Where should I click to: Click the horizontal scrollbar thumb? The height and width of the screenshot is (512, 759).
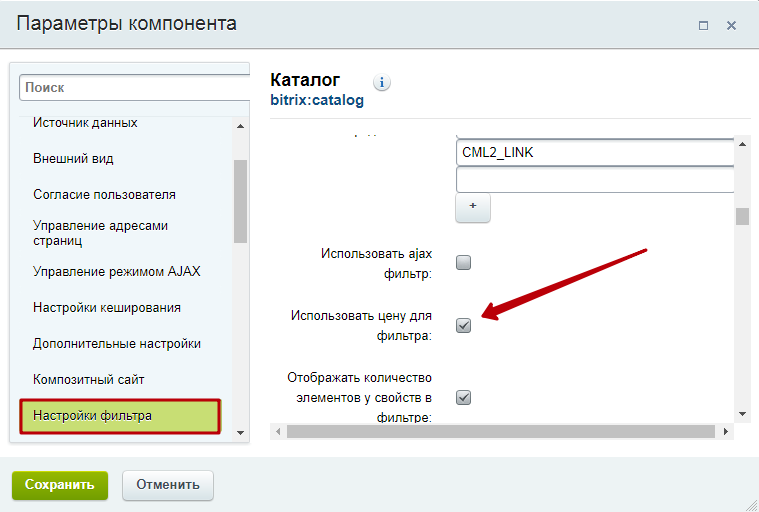501,431
